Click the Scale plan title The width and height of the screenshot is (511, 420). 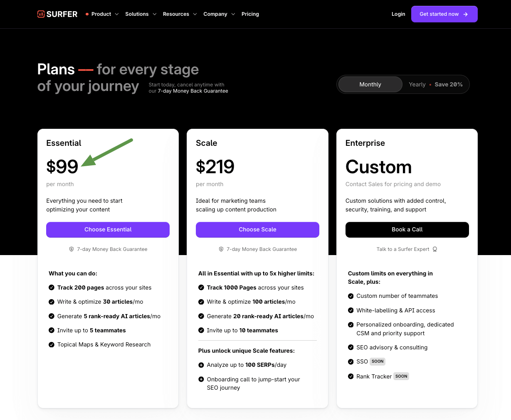coord(207,143)
